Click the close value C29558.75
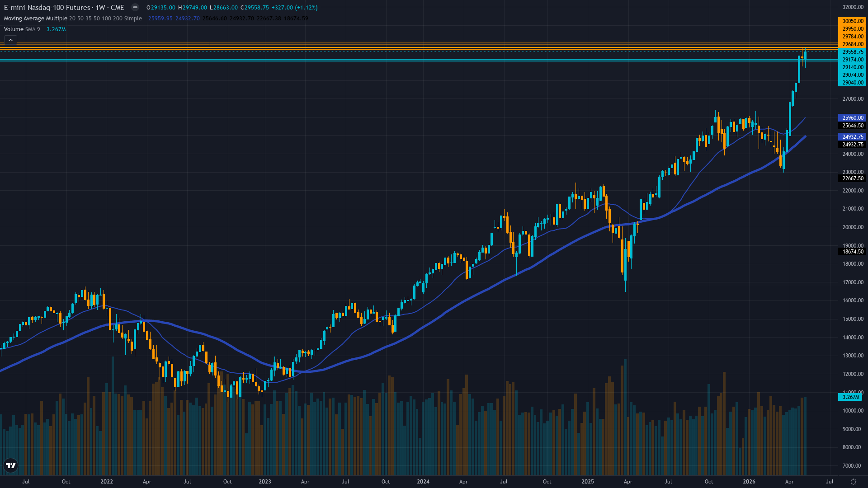868x488 pixels. (x=255, y=8)
